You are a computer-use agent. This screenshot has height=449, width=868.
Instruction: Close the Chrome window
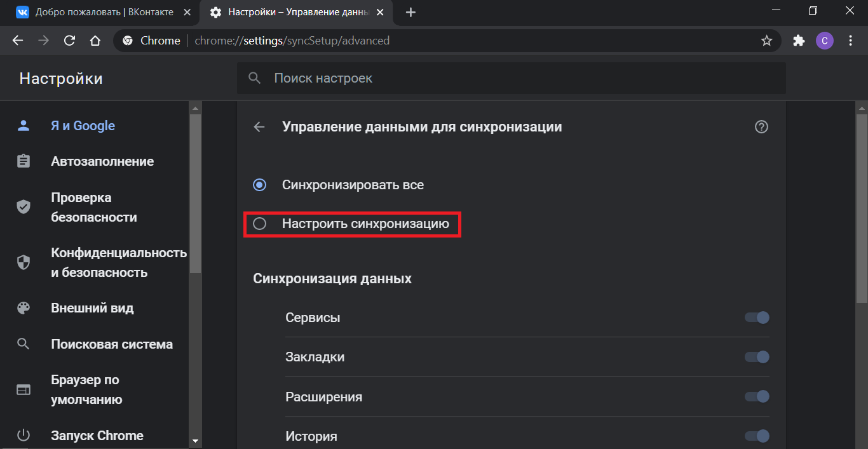click(850, 11)
